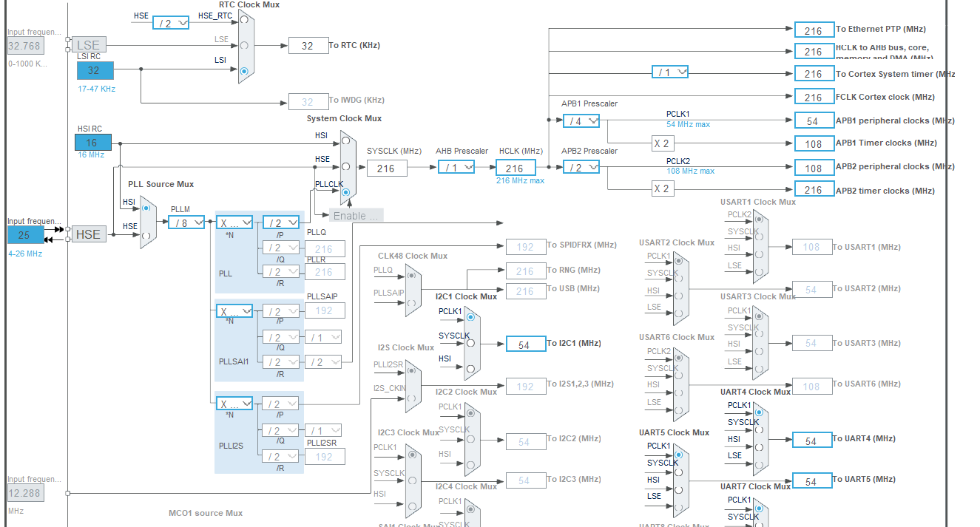Image resolution: width=980 pixels, height=527 pixels.
Task: Open the HSE_RTC /2 prescaler dropdown
Action: click(x=171, y=22)
